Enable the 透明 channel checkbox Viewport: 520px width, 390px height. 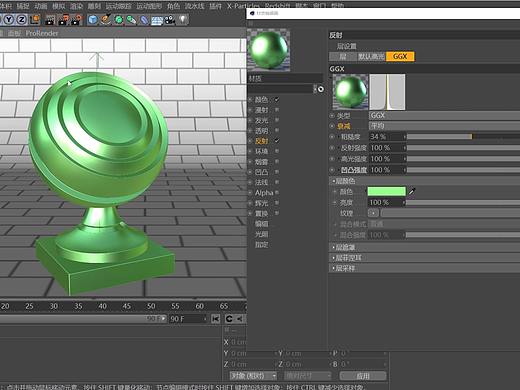(277, 130)
